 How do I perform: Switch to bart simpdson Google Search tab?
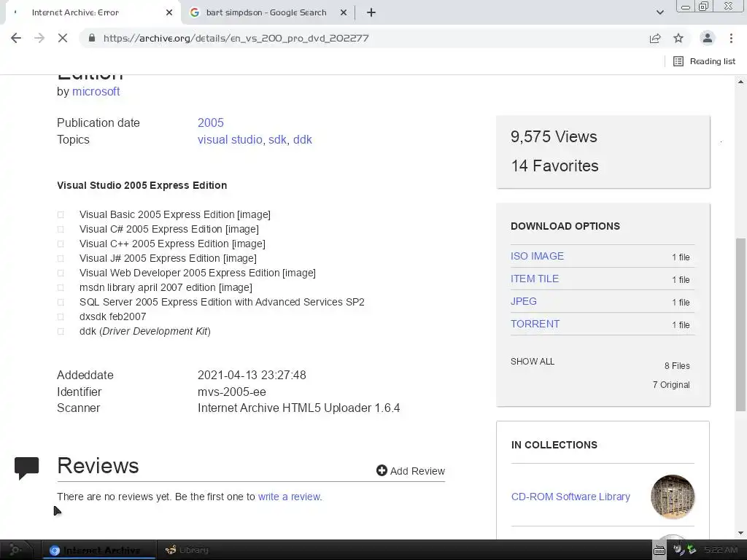(266, 13)
